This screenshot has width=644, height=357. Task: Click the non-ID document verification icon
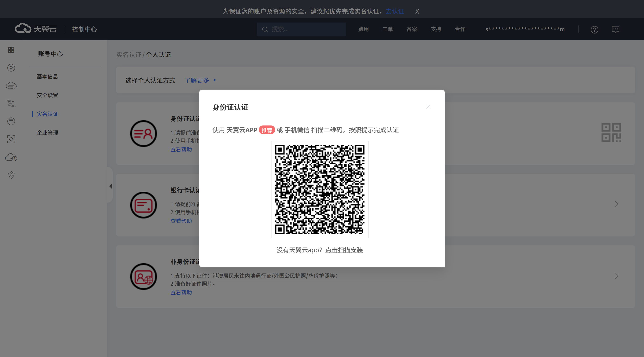144,277
